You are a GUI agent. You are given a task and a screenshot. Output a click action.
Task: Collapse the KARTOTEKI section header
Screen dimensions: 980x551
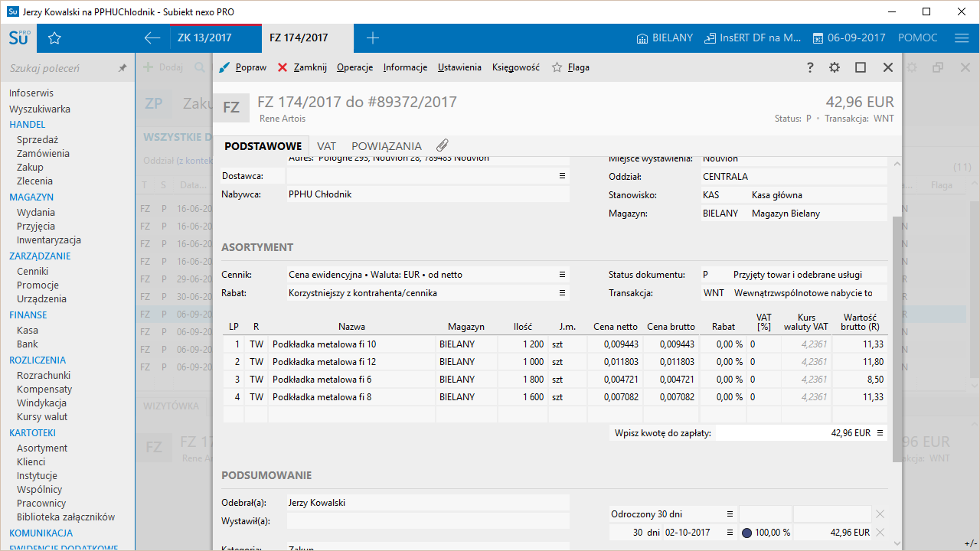[32, 432]
